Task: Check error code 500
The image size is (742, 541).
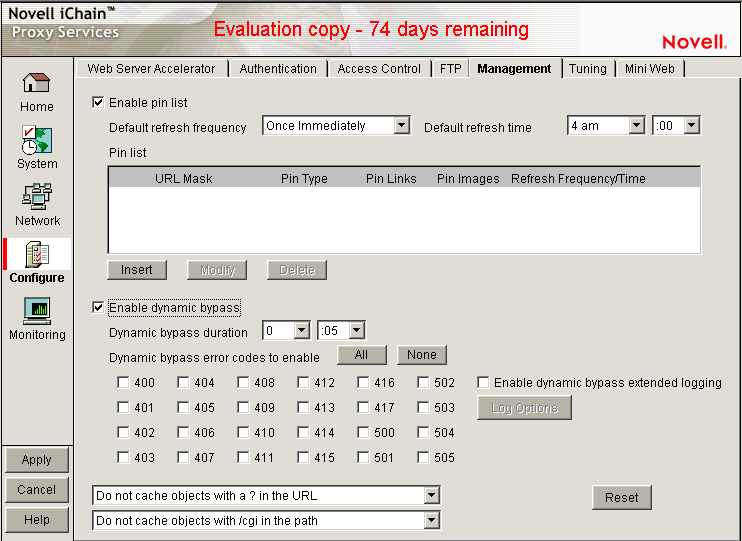Action: 363,433
